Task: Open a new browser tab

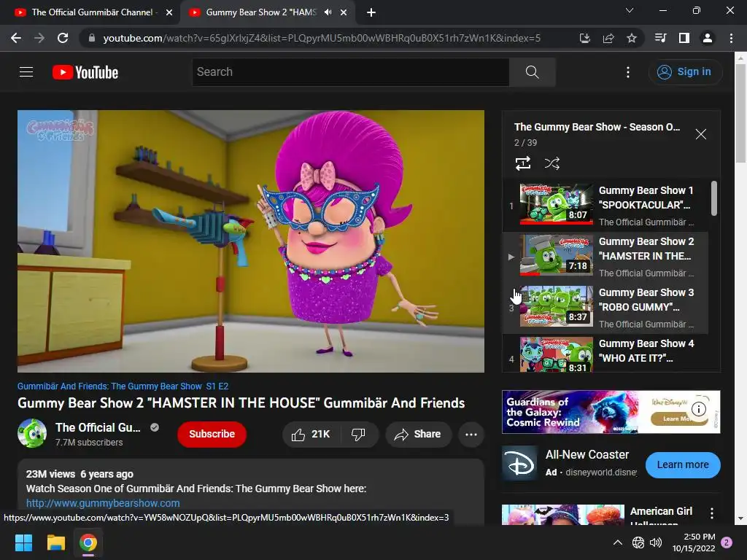Action: pos(371,12)
